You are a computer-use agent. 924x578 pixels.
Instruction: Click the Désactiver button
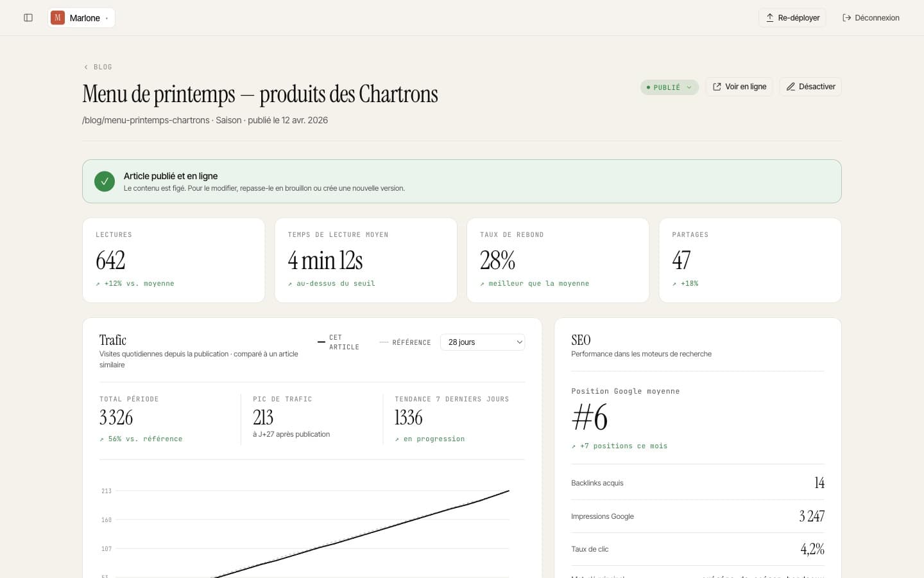click(x=810, y=87)
